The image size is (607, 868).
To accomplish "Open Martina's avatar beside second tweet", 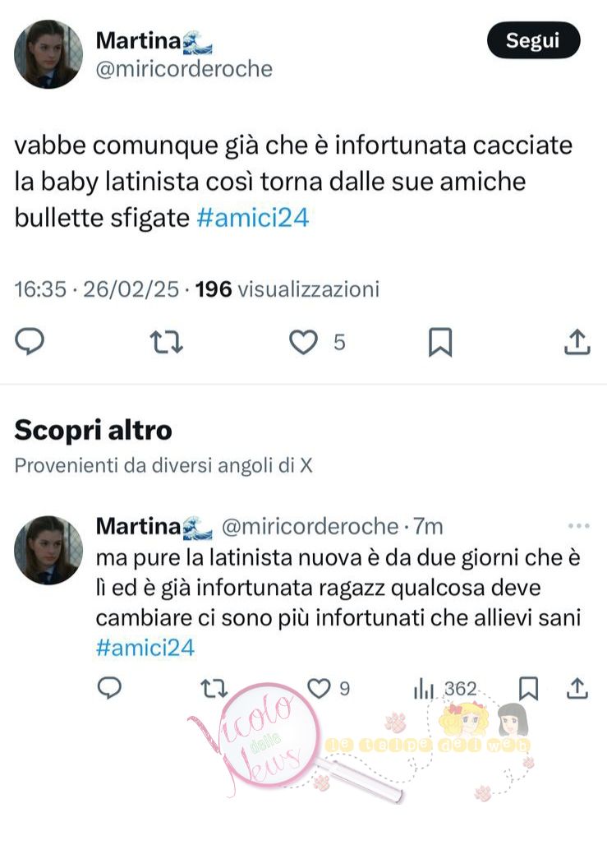I will point(48,550).
